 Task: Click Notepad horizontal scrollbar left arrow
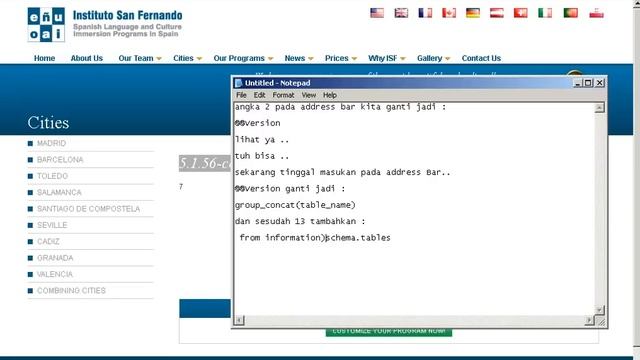[x=240, y=320]
